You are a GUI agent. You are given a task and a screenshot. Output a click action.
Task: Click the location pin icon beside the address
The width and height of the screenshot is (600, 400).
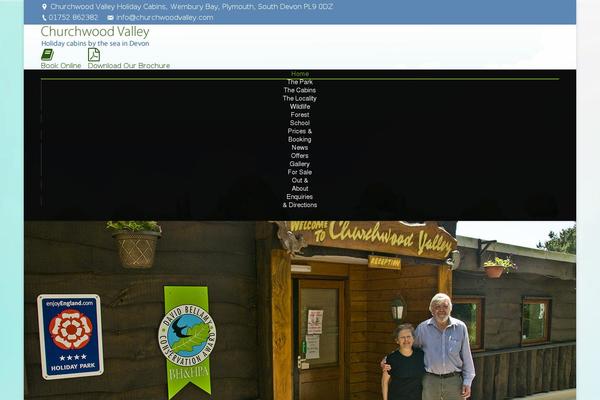pos(44,7)
